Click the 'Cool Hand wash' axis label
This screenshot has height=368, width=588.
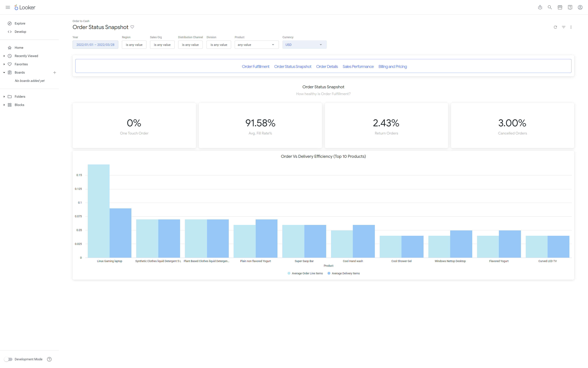(353, 261)
